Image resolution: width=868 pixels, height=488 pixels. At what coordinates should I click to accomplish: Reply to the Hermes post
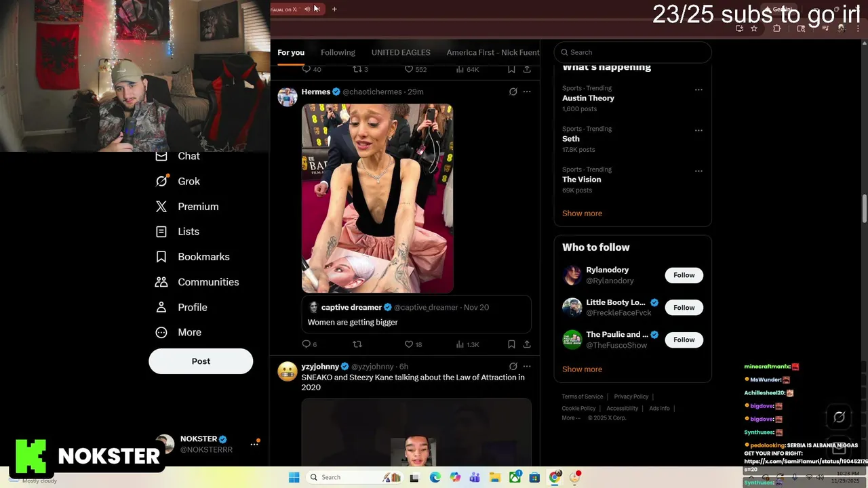pyautogui.click(x=309, y=344)
